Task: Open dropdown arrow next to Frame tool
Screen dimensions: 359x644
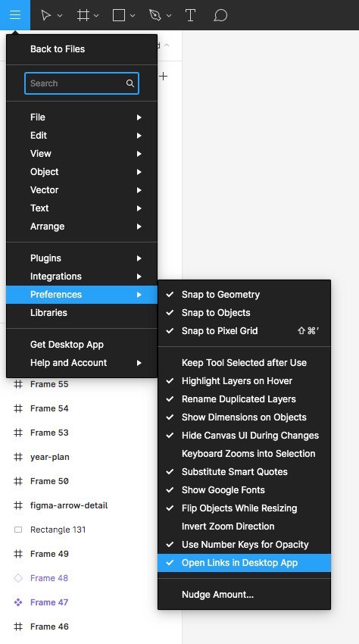Action: pos(96,16)
